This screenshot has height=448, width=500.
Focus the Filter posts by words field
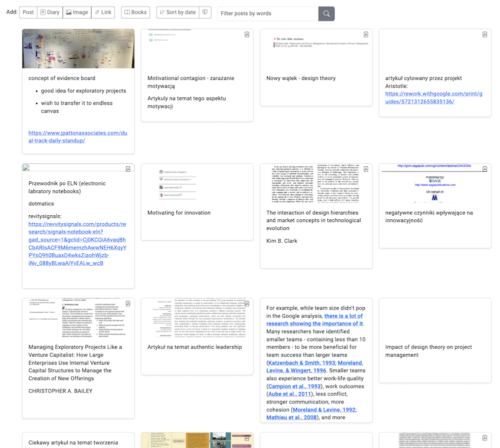(268, 13)
